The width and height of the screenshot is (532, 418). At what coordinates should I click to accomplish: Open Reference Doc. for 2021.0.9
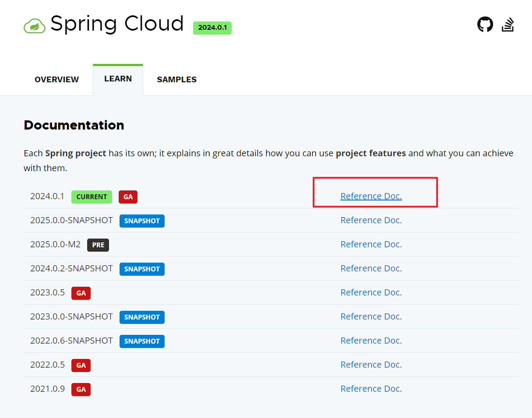tap(371, 389)
